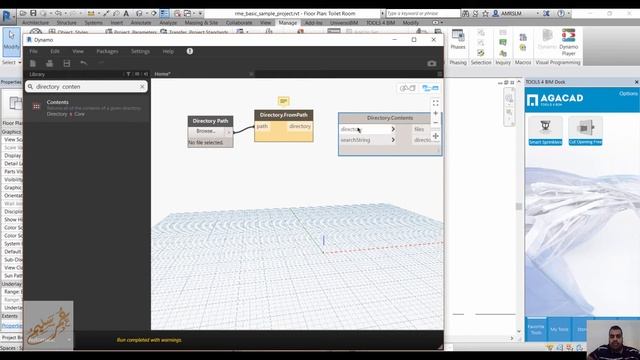This screenshot has width=640, height=360.
Task: Expand the searchString input chevron on Directory.Contents
Action: [x=393, y=140]
